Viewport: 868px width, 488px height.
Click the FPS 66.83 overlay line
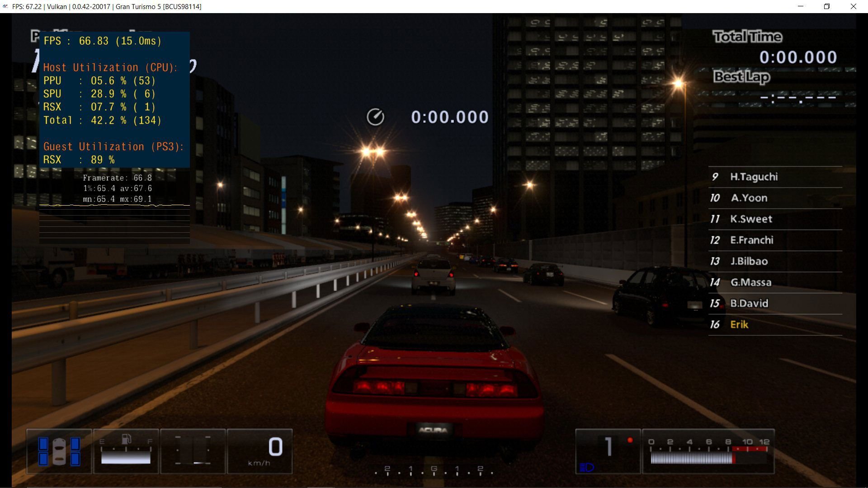[x=103, y=41]
